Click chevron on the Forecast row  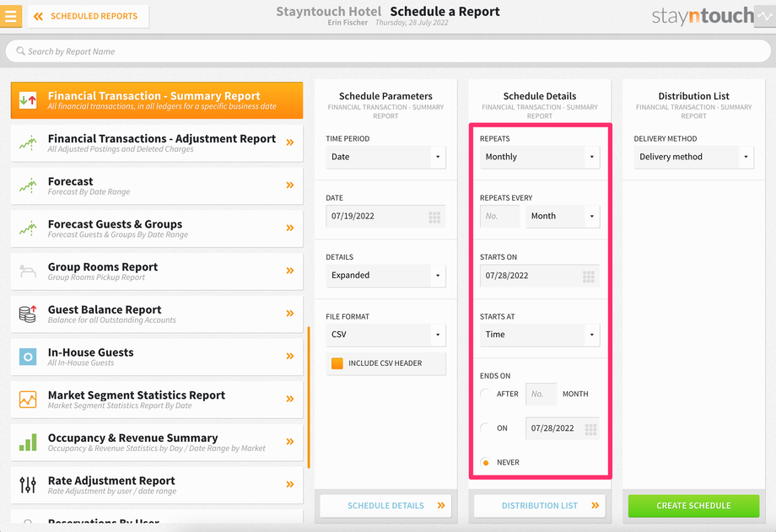point(290,185)
